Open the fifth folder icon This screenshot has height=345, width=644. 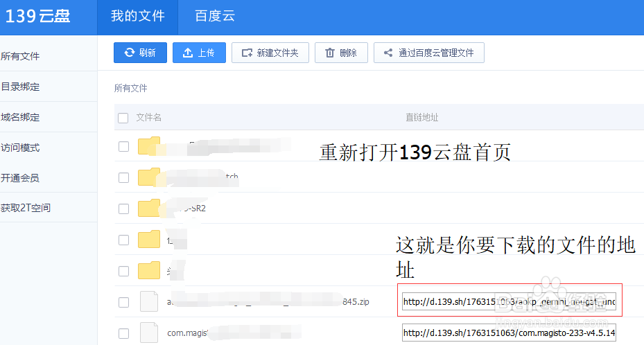[148, 270]
